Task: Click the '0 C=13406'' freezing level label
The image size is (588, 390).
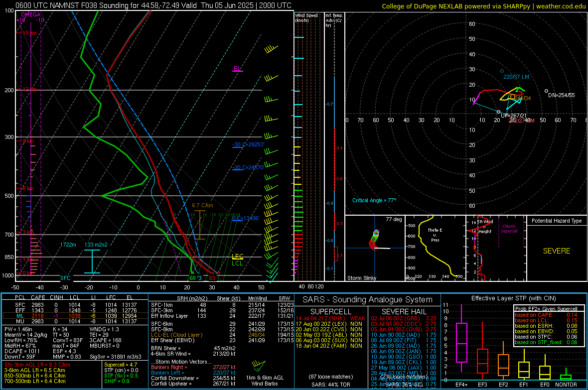Action: click(246, 218)
